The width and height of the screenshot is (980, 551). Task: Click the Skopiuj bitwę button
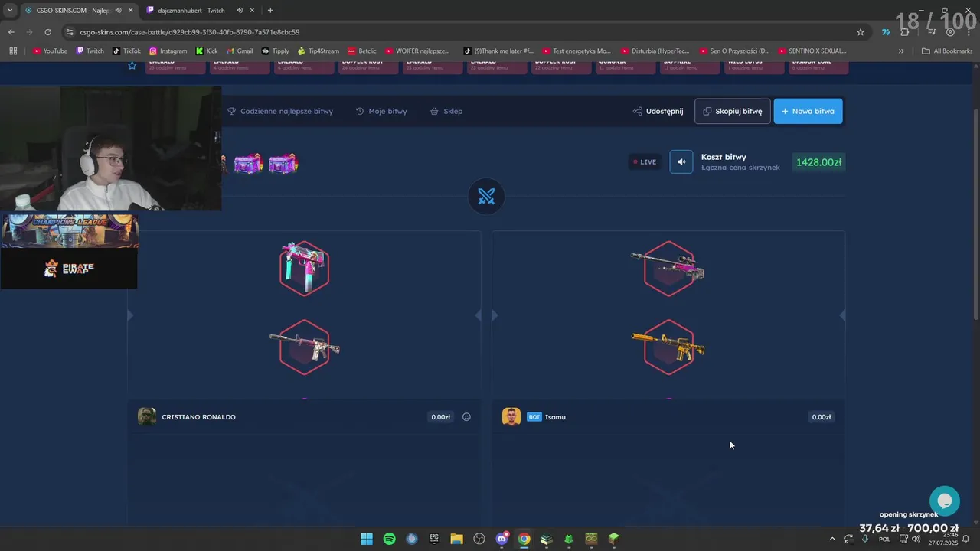(x=733, y=111)
